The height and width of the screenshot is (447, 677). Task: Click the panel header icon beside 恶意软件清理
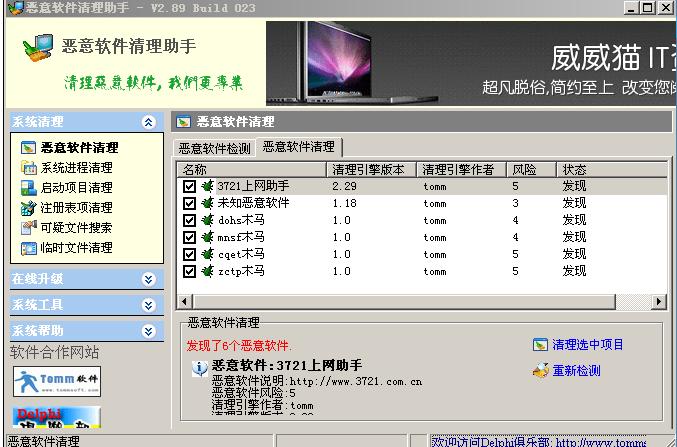183,122
